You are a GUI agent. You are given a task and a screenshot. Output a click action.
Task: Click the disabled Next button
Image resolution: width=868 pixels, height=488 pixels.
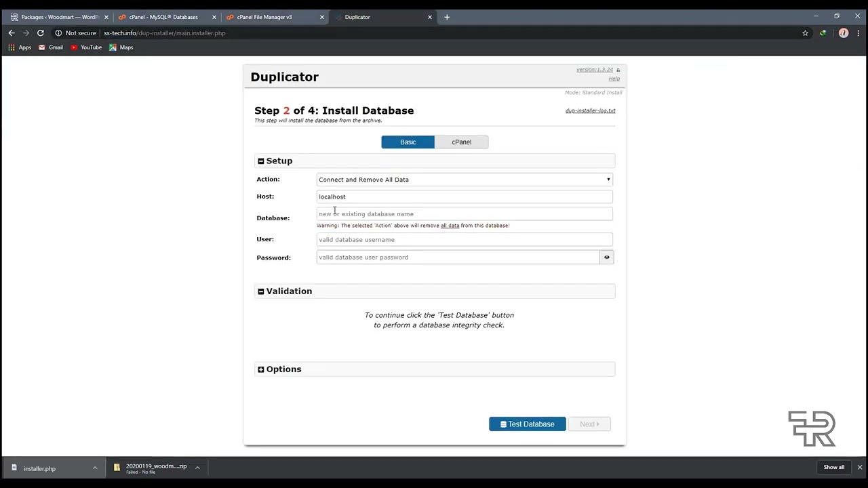(589, 424)
